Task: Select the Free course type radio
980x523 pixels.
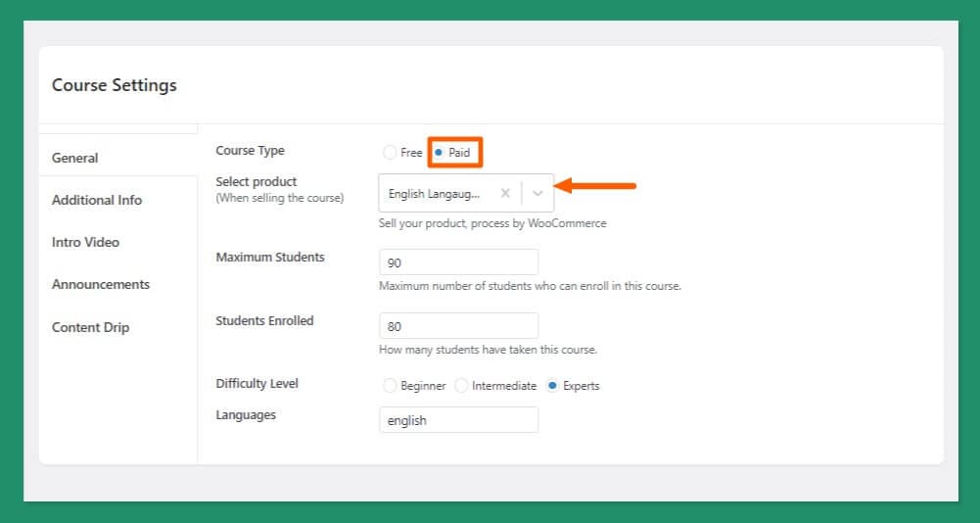Action: [x=390, y=153]
